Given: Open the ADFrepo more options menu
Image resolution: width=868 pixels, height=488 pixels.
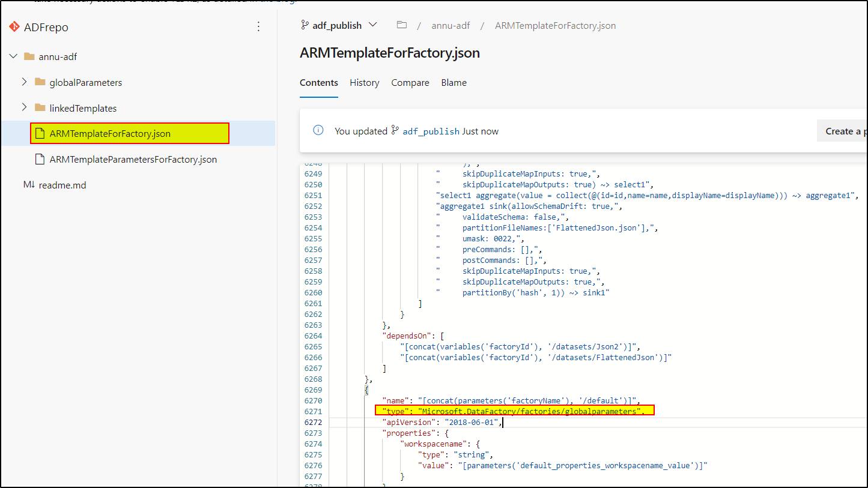Looking at the screenshot, I should [258, 26].
